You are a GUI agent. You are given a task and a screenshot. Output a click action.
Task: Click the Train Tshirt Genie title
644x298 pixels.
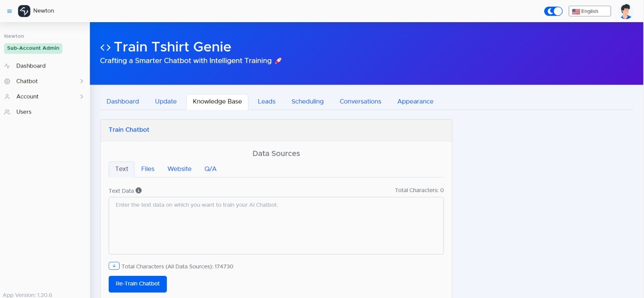click(173, 47)
